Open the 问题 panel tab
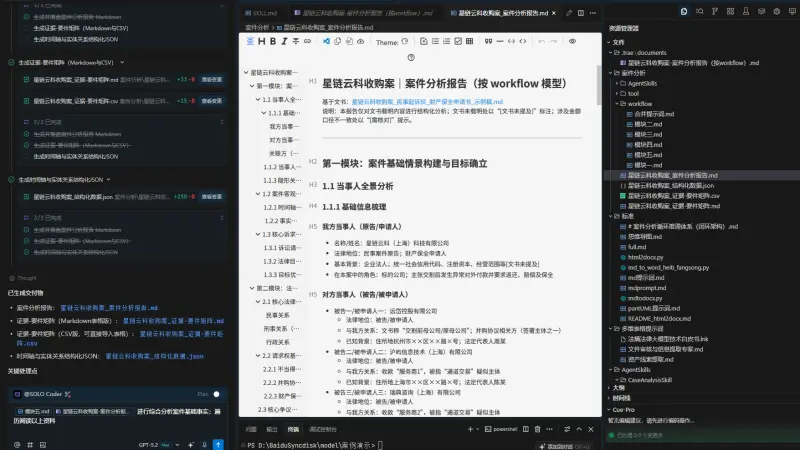This screenshot has width=800, height=450. [x=251, y=430]
